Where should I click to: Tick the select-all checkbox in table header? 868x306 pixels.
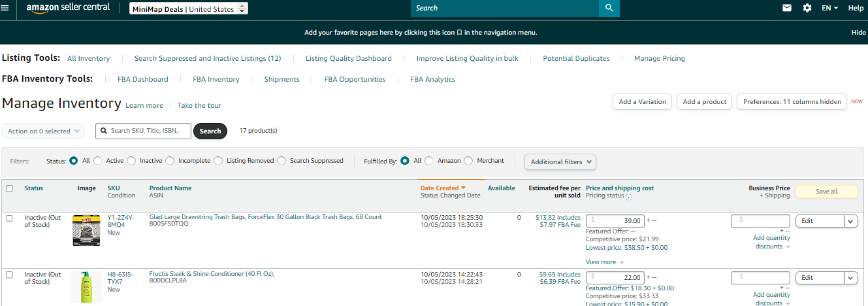coord(9,188)
